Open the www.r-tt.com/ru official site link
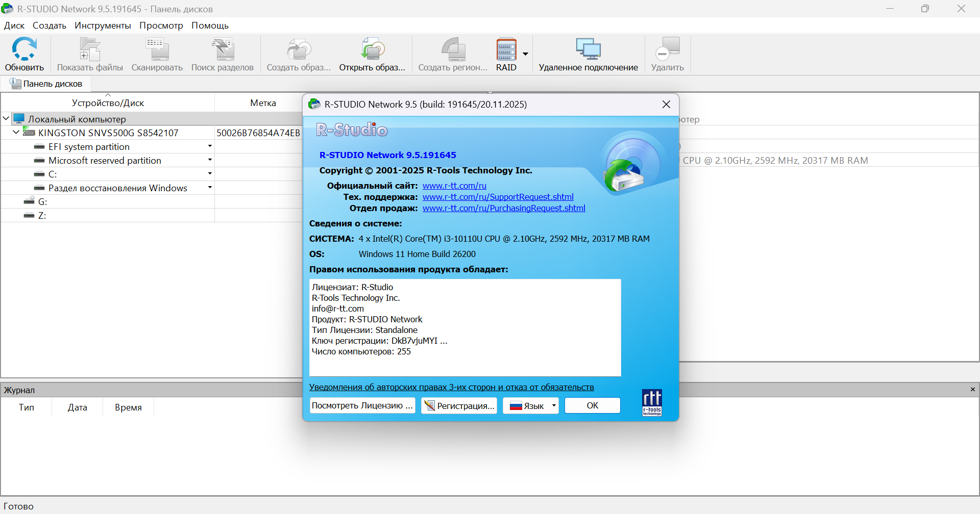 pyautogui.click(x=454, y=186)
